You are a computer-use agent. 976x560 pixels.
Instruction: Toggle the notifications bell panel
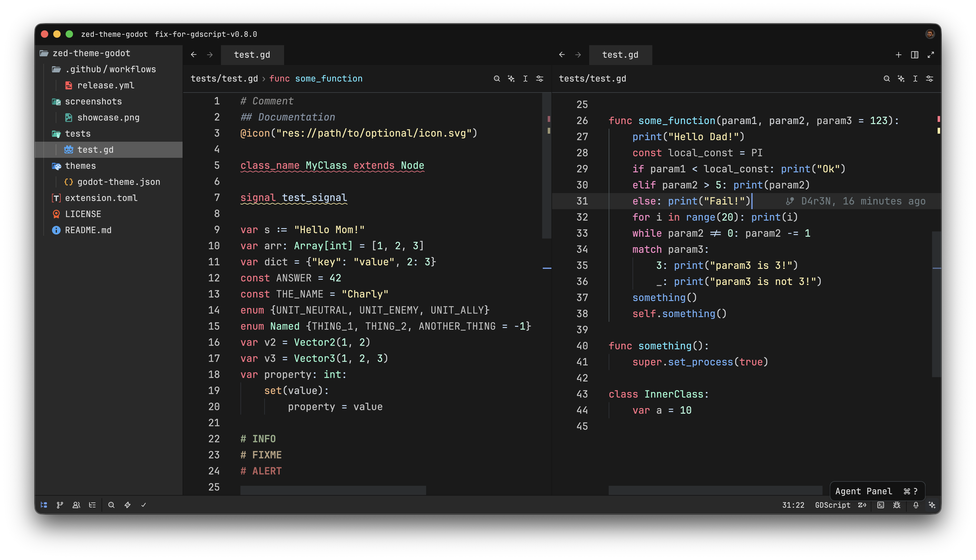(x=916, y=505)
